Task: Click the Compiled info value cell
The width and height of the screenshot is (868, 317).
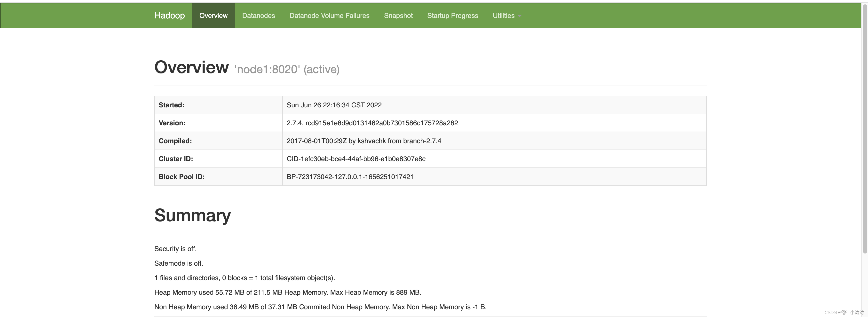Action: click(363, 141)
